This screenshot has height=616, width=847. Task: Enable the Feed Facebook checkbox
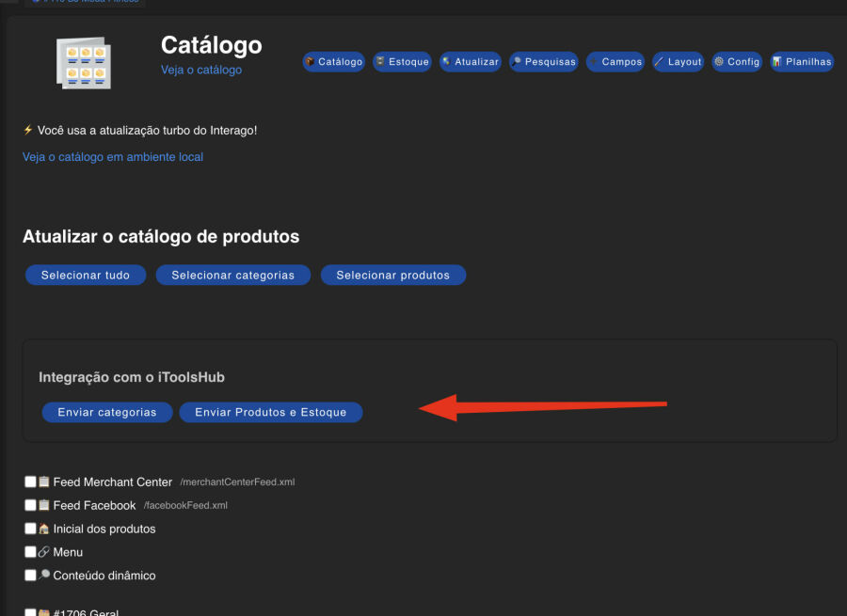[x=29, y=505]
